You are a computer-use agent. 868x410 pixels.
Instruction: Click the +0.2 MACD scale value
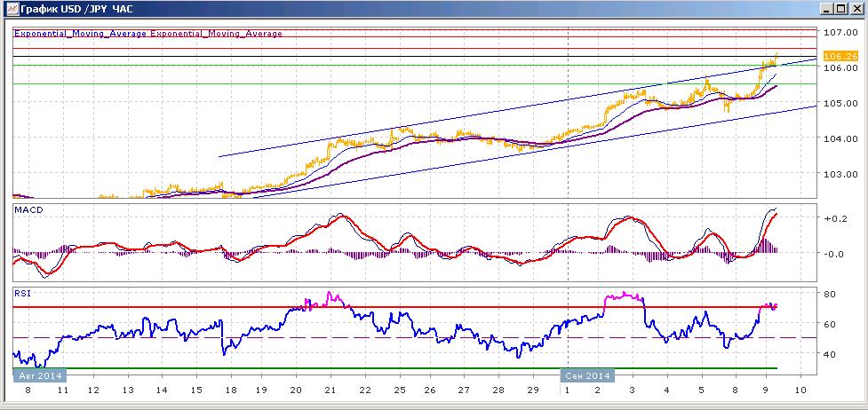[835, 218]
